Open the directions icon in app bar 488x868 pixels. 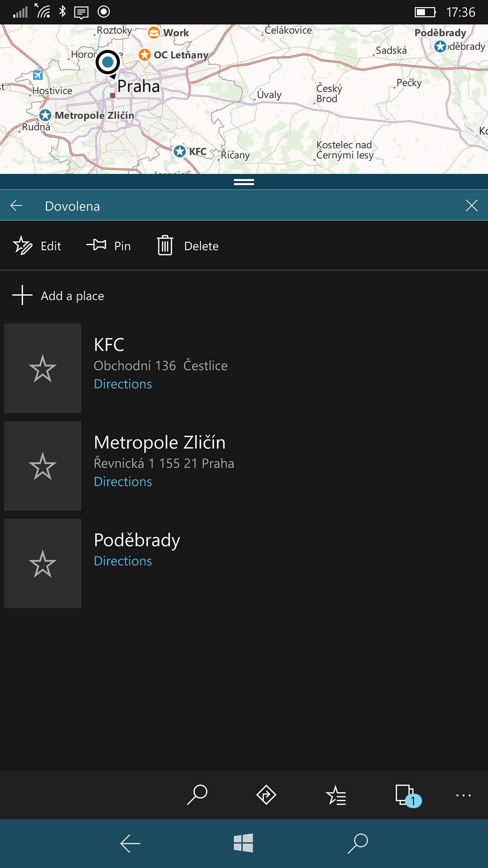coord(266,795)
